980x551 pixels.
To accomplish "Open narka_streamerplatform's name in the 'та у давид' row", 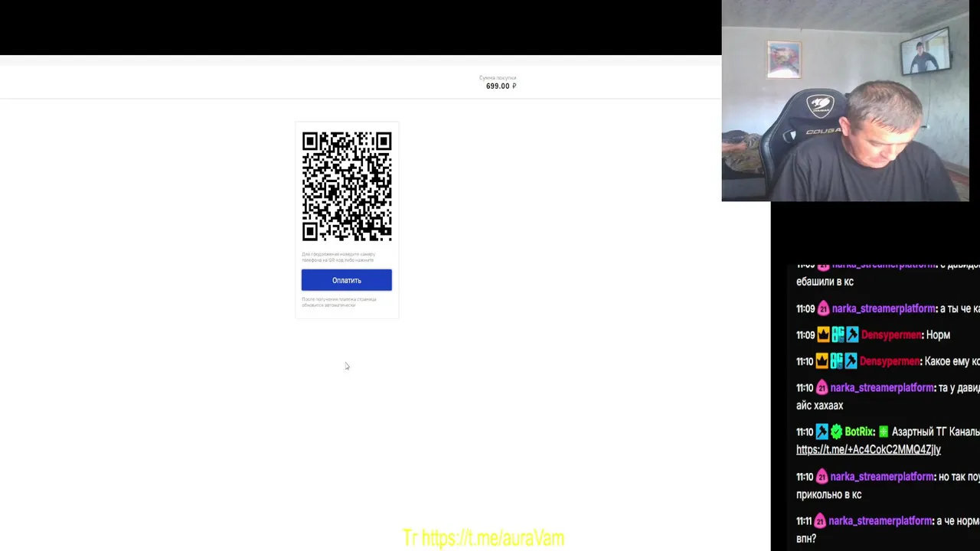I will pos(884,388).
